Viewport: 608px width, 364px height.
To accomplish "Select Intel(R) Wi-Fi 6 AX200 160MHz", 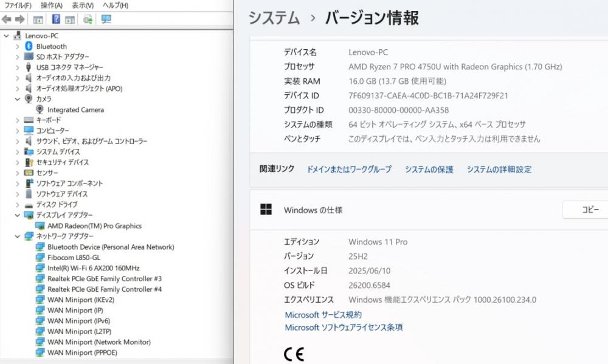I will (94, 268).
